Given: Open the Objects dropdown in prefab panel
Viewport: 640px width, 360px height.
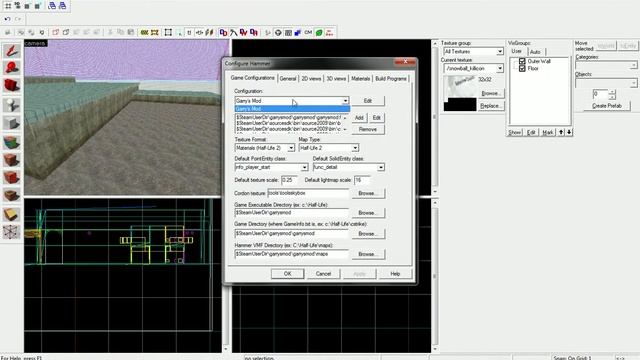Looking at the screenshot, I should tap(633, 83).
